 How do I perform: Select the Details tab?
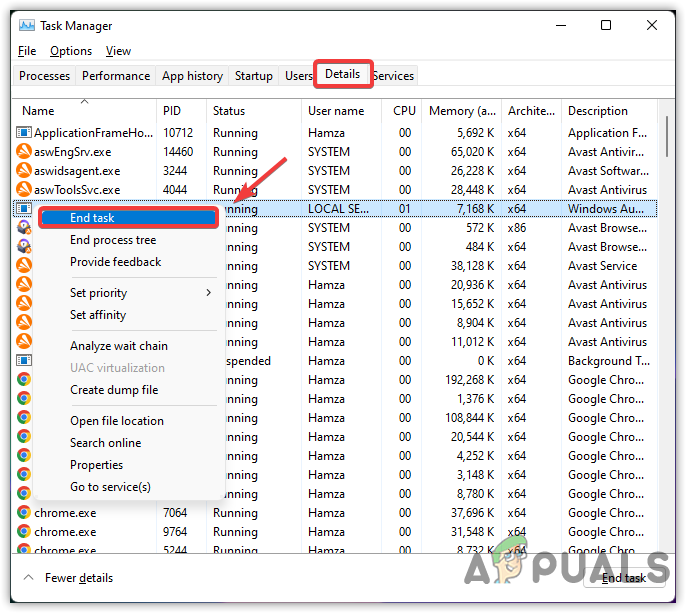343,74
